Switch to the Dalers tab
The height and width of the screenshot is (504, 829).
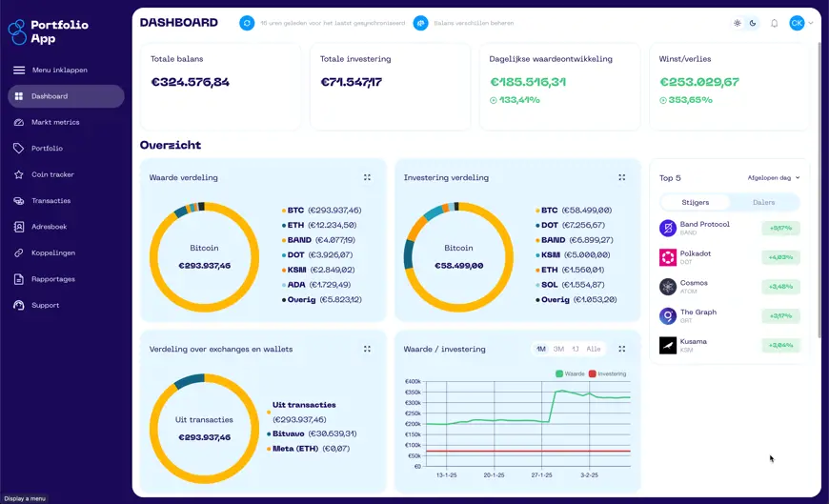tap(763, 202)
